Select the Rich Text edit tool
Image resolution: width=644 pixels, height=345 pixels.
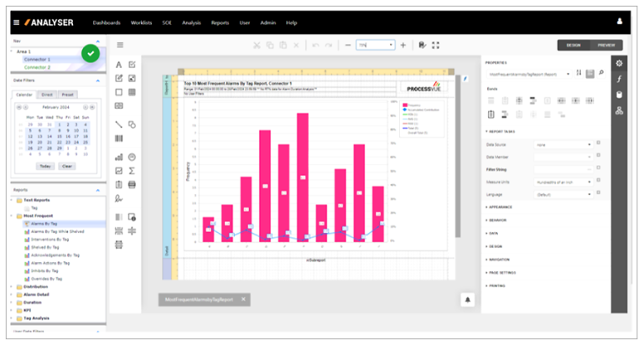[x=119, y=78]
